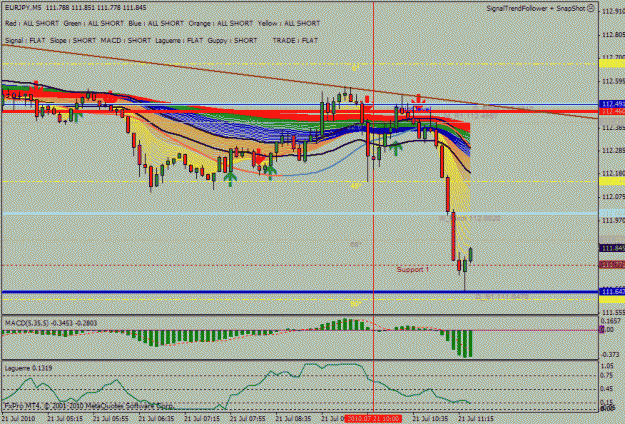Click the 'Support 1' line label

[413, 270]
